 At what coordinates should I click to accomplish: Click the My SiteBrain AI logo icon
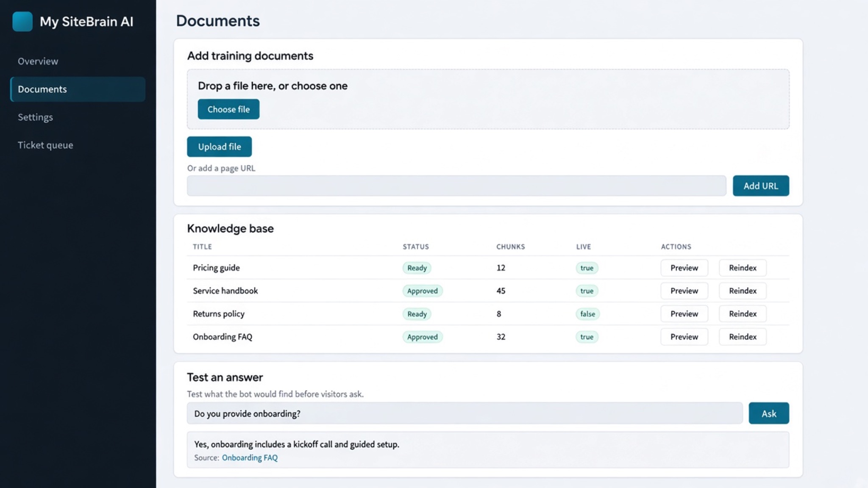tap(22, 21)
